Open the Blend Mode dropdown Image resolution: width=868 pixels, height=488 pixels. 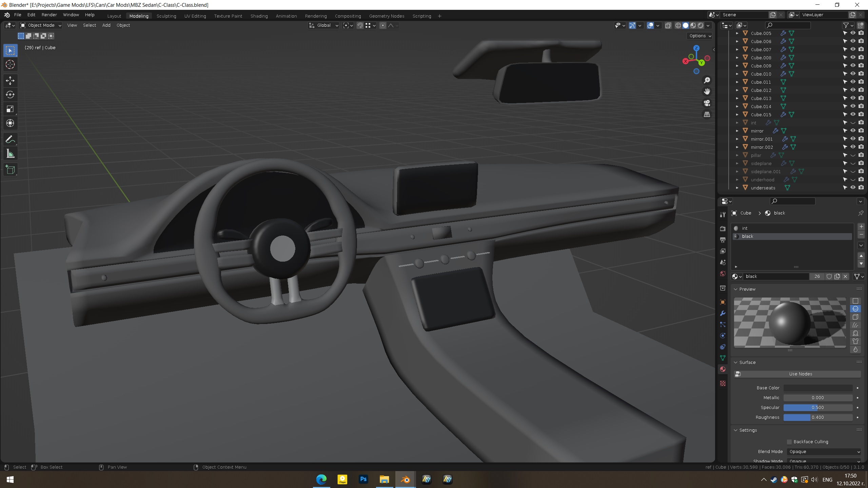point(824,451)
